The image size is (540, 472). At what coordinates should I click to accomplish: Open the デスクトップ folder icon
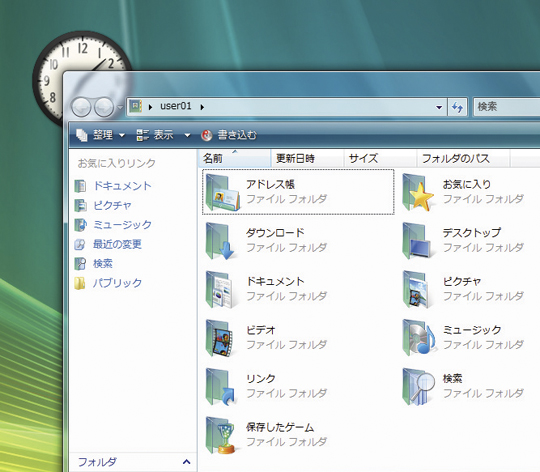[x=416, y=241]
